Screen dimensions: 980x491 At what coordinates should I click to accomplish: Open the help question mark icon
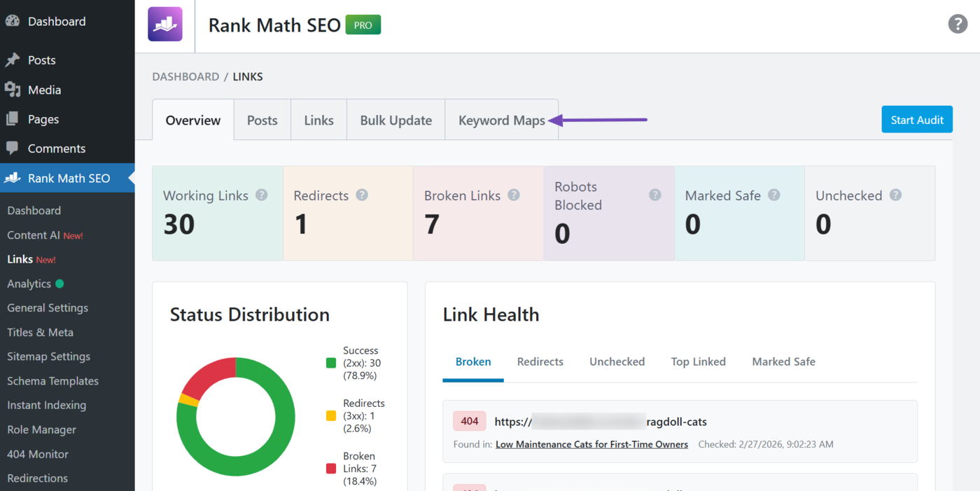tap(957, 24)
